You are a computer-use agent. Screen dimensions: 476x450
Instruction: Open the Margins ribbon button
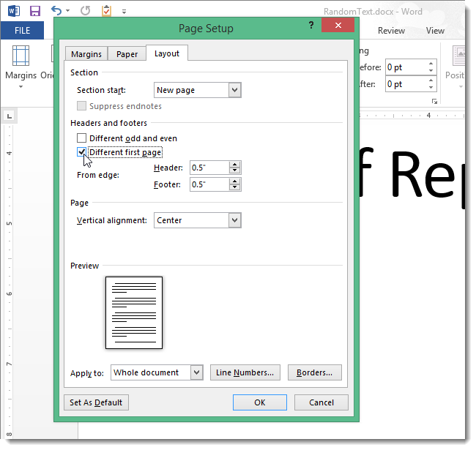[x=21, y=67]
